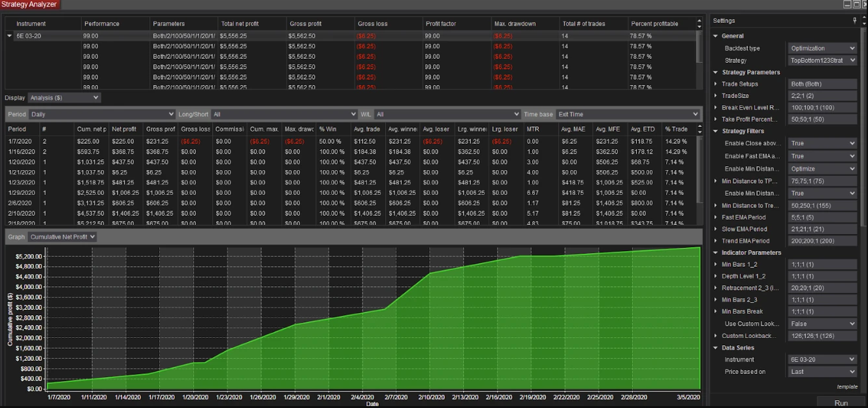Screen dimensions: 868x408
Task: Open the Use Custom Look... False dropdown
Action: 822,324
